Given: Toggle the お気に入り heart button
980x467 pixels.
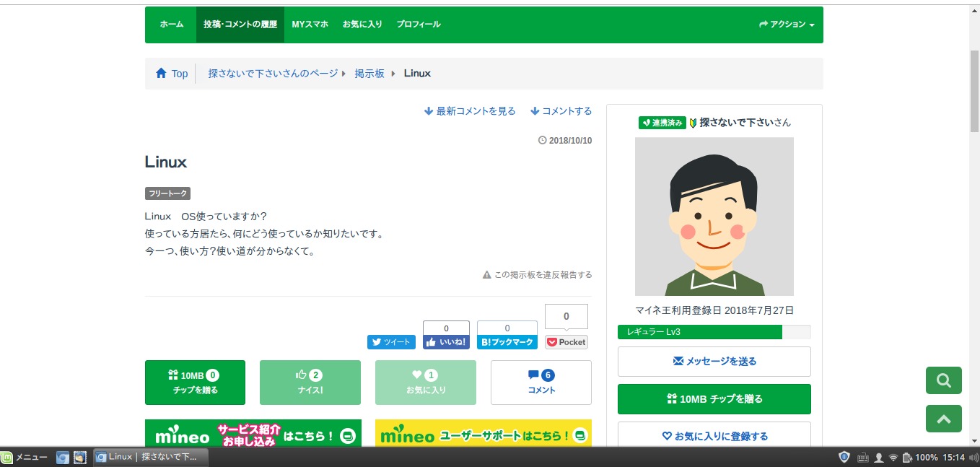Looking at the screenshot, I should [425, 383].
